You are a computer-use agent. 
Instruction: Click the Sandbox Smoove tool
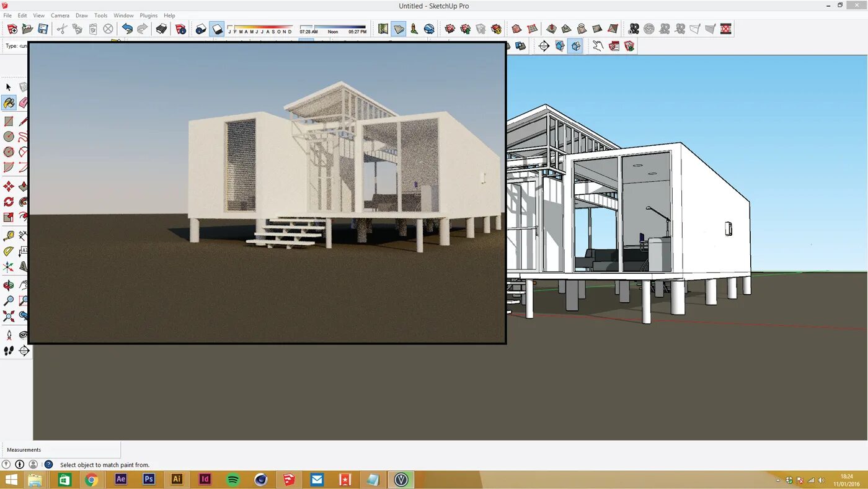coord(551,29)
